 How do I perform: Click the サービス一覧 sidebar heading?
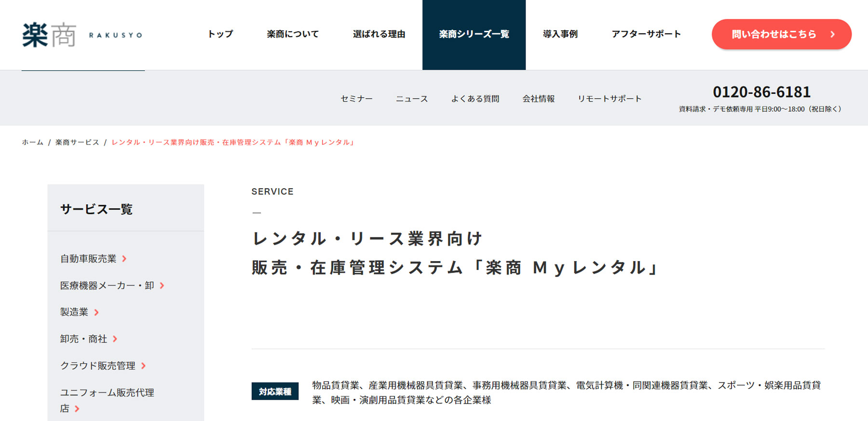click(96, 209)
